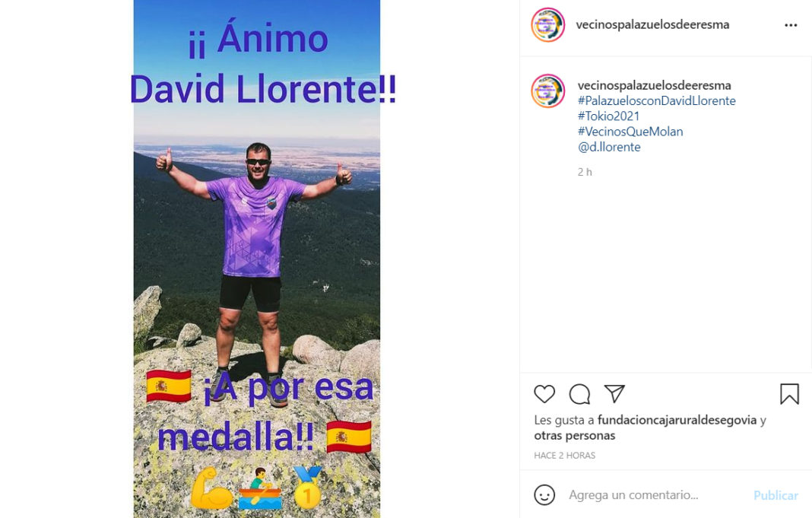Click the caption profile avatar
The width and height of the screenshot is (812, 518).
tap(548, 91)
